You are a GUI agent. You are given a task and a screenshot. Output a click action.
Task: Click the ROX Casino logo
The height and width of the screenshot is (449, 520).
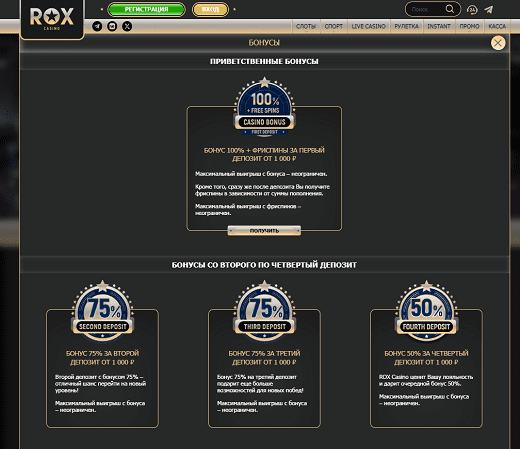[x=52, y=18]
